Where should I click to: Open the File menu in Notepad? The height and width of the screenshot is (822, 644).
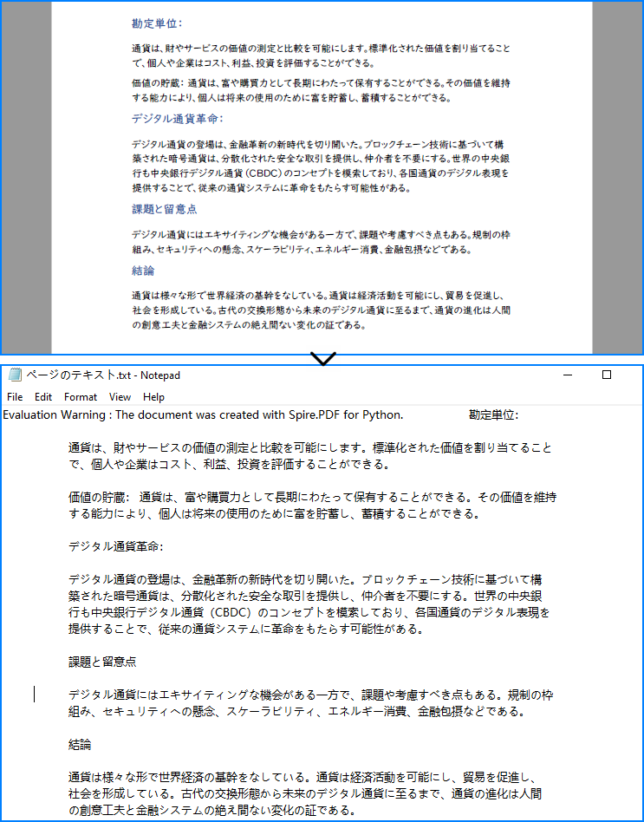pos(15,397)
